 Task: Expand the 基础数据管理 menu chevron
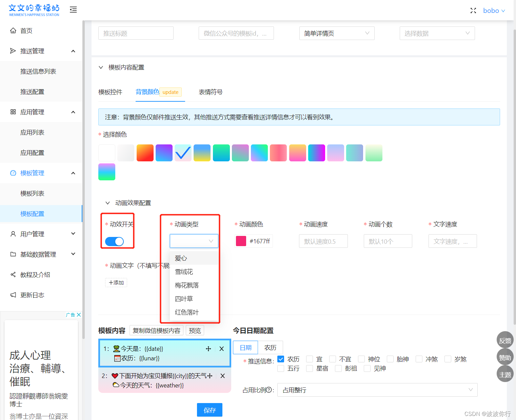click(x=73, y=254)
